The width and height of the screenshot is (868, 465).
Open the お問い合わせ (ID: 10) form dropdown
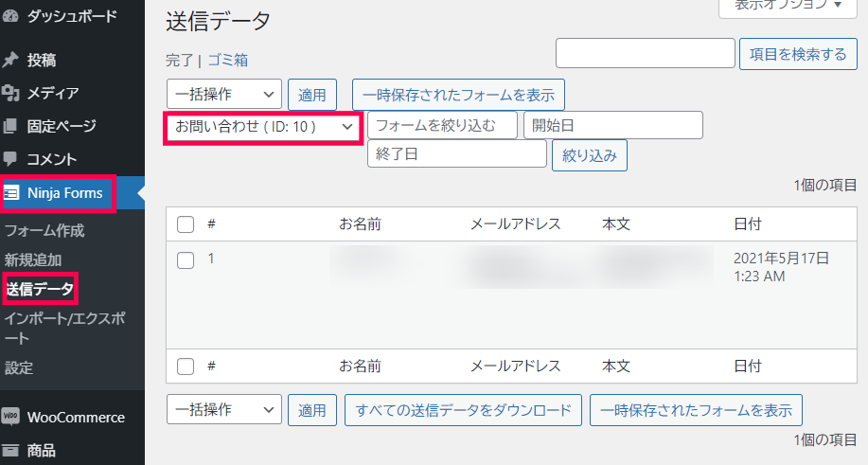coord(263,126)
